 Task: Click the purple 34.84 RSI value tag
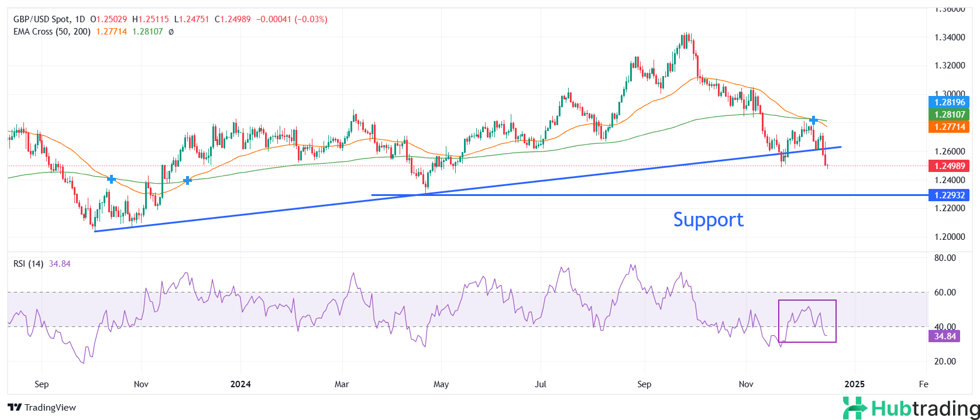(944, 336)
